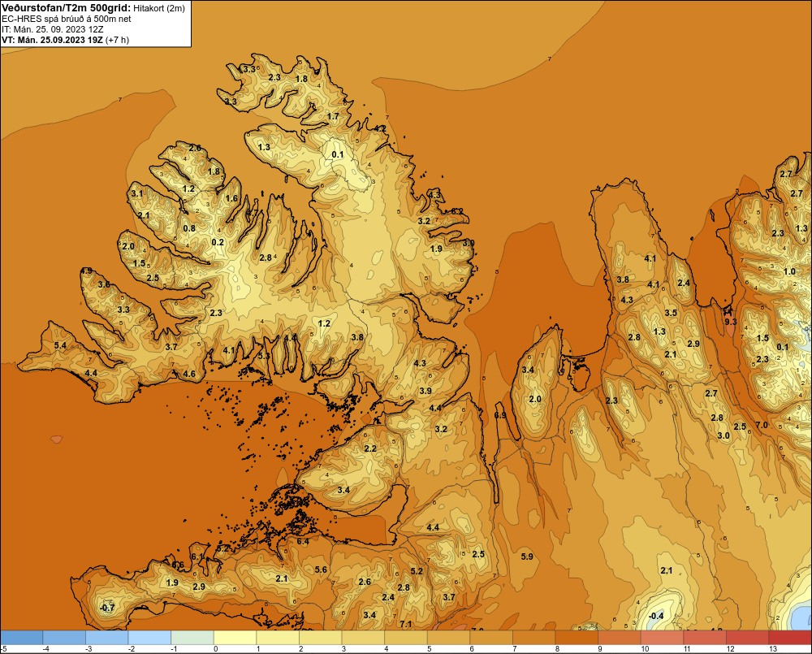Click legend swatch between -5 and -4
This screenshot has width=812, height=654.
click(22, 637)
